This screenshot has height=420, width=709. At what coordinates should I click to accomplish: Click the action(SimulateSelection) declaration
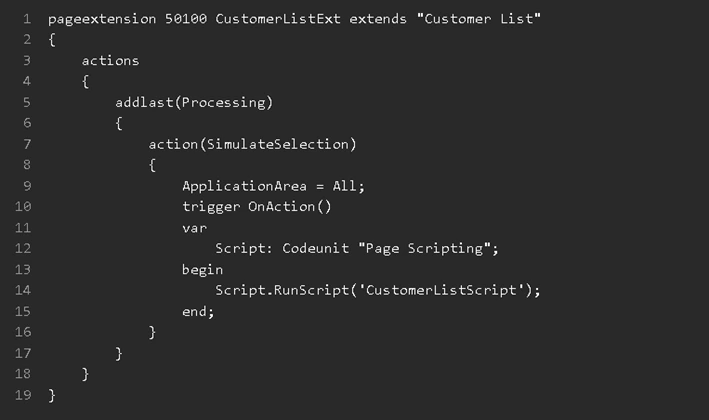(x=252, y=144)
